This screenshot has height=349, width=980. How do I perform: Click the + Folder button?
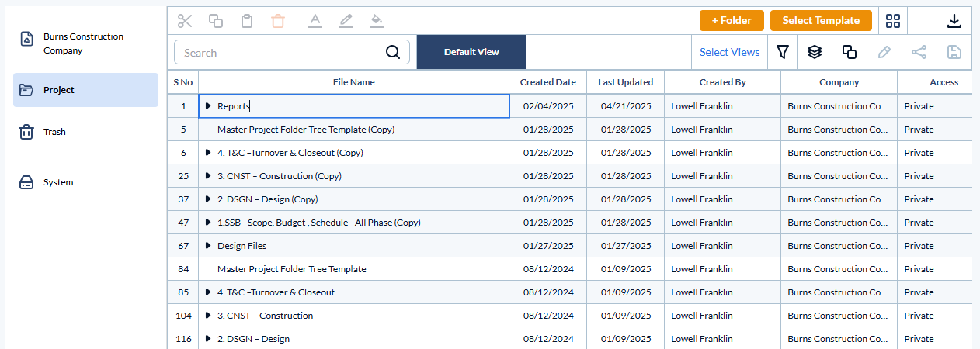(732, 21)
